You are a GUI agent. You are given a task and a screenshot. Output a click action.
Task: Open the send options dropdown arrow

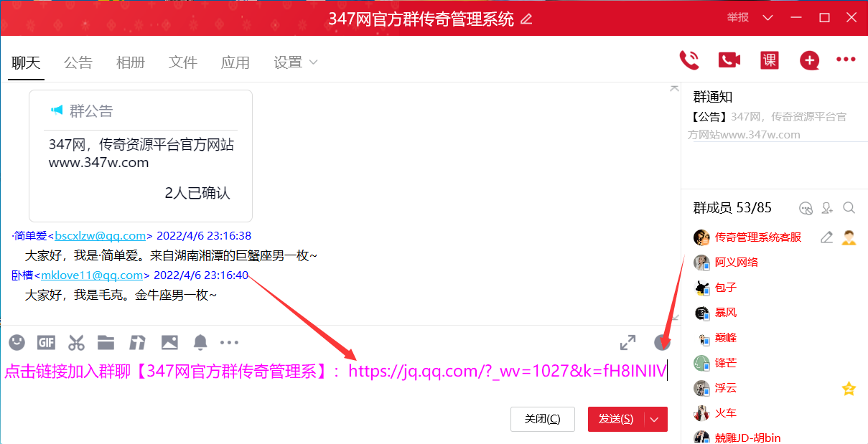coord(654,420)
